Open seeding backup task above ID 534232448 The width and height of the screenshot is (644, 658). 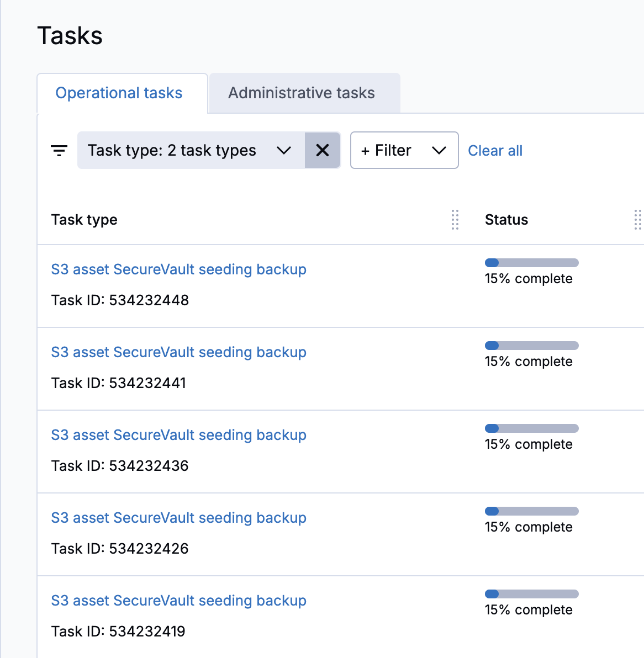178,269
